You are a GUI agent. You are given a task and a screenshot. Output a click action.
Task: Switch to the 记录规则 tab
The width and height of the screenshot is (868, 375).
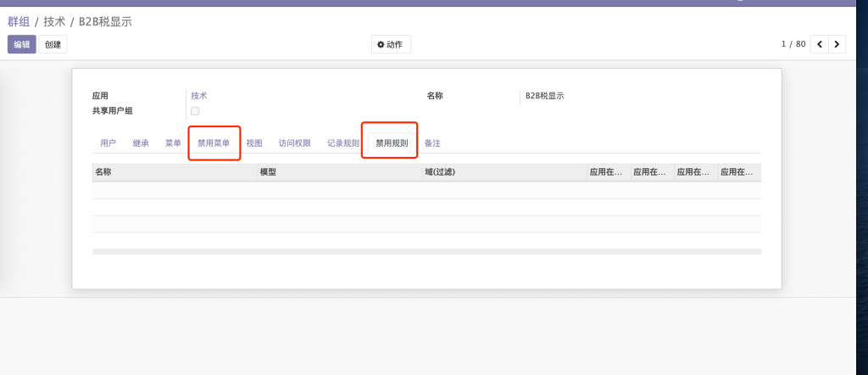(x=343, y=143)
